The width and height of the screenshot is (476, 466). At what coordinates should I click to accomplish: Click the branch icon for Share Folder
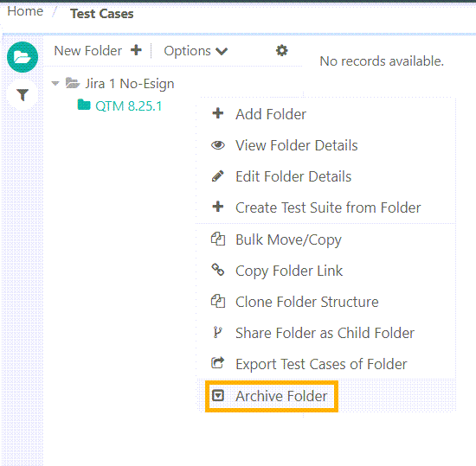pyautogui.click(x=217, y=332)
